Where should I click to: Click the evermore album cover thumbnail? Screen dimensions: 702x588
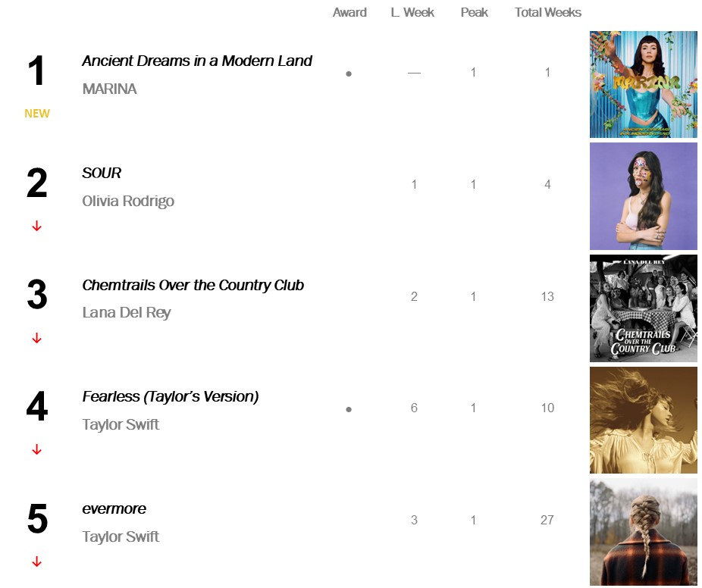click(x=643, y=532)
